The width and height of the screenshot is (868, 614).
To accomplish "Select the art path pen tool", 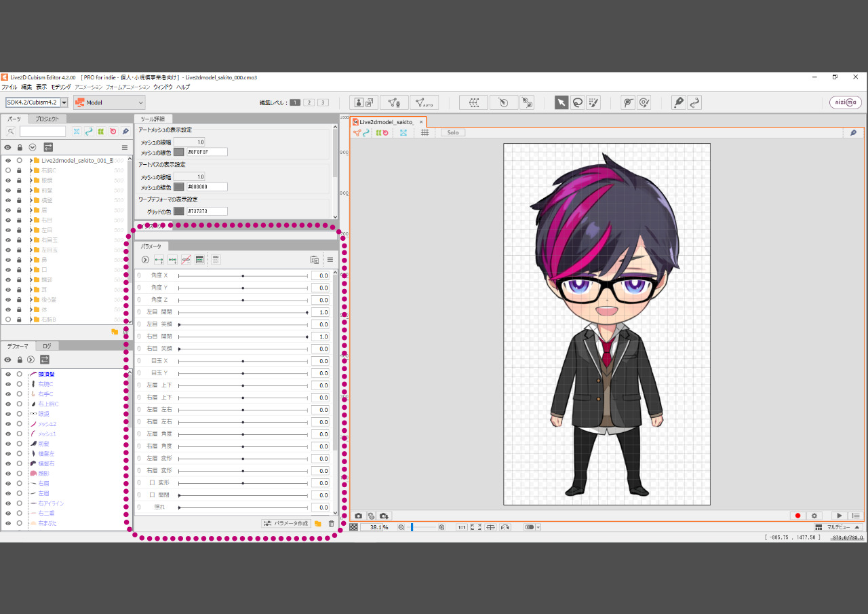I will pyautogui.click(x=678, y=102).
